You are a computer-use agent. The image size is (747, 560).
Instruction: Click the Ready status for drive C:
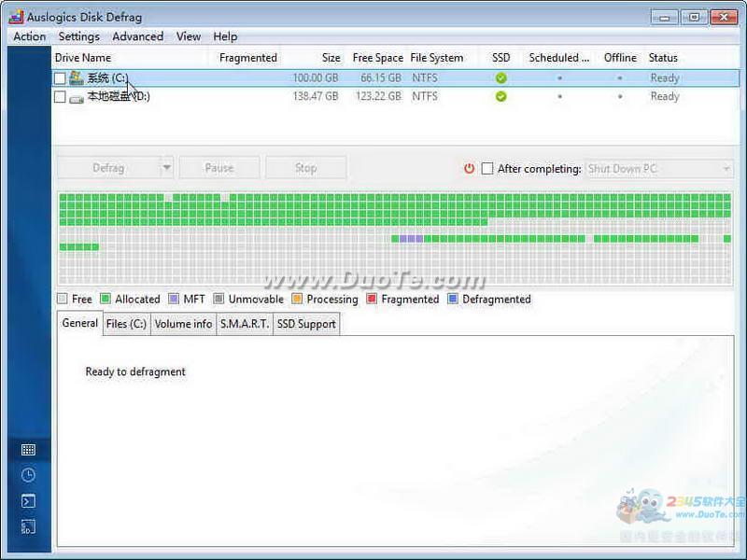point(665,78)
